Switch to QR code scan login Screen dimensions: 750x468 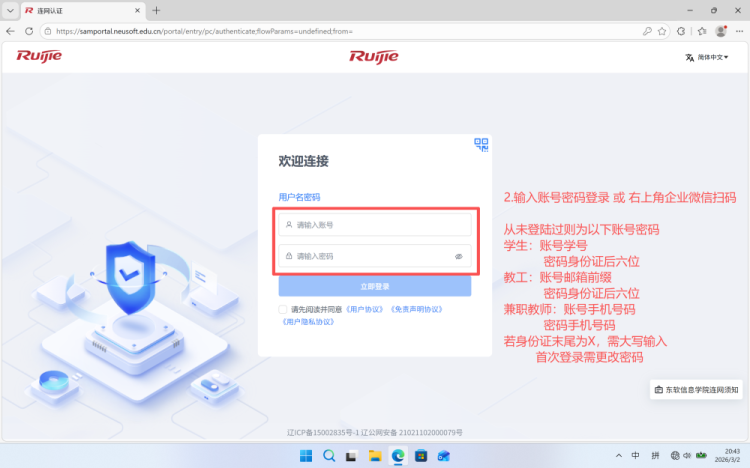click(481, 145)
